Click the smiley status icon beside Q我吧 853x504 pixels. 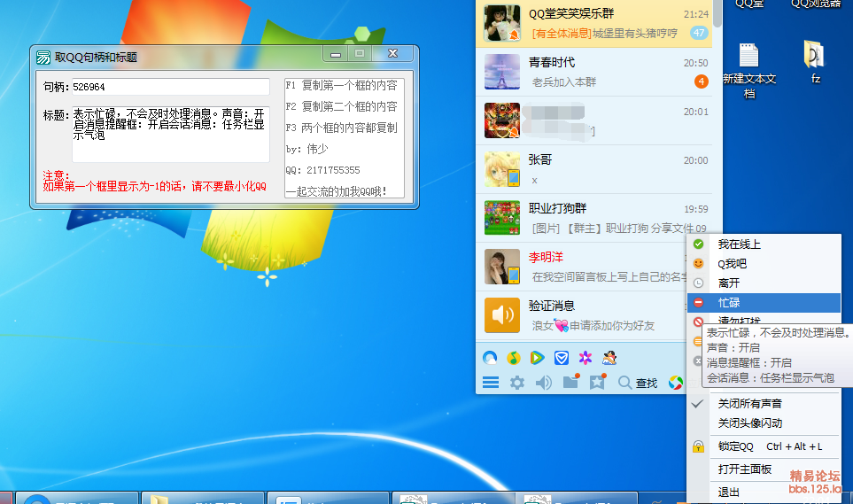click(x=699, y=263)
